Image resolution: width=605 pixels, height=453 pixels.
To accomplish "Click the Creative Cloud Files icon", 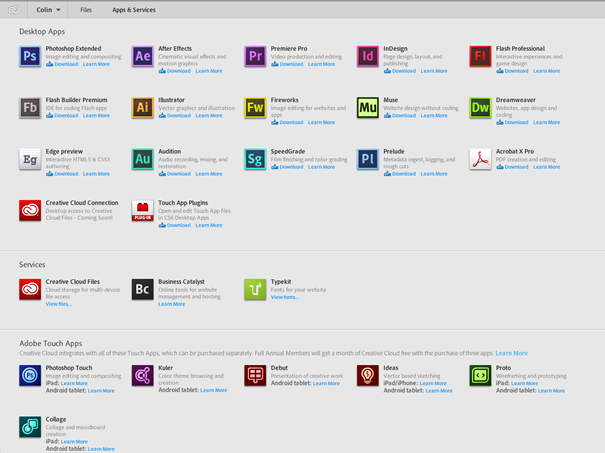I will (30, 289).
